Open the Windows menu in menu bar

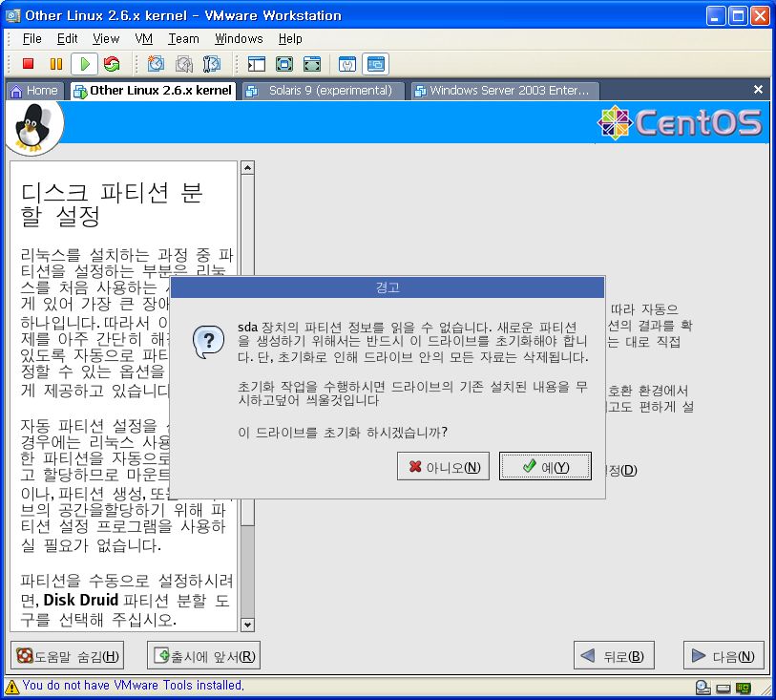pos(239,38)
